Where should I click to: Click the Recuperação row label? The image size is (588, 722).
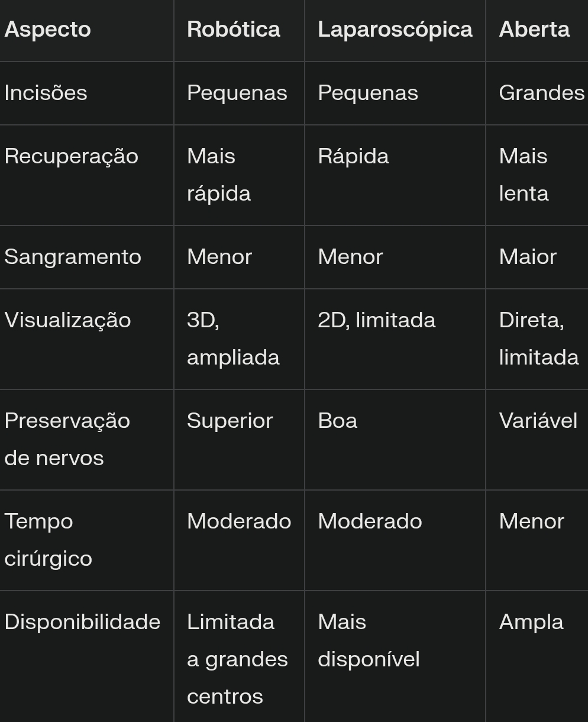71,157
